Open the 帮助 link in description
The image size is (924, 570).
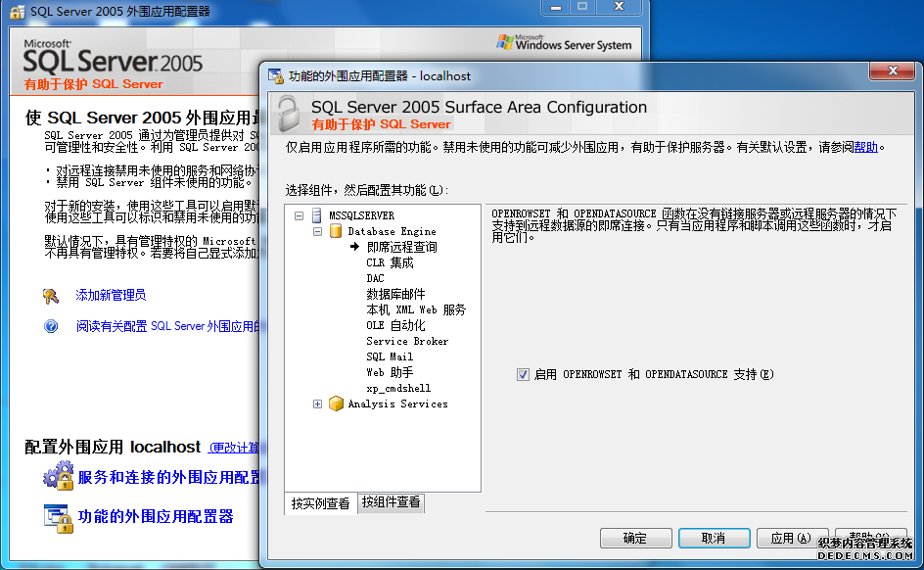tap(866, 148)
